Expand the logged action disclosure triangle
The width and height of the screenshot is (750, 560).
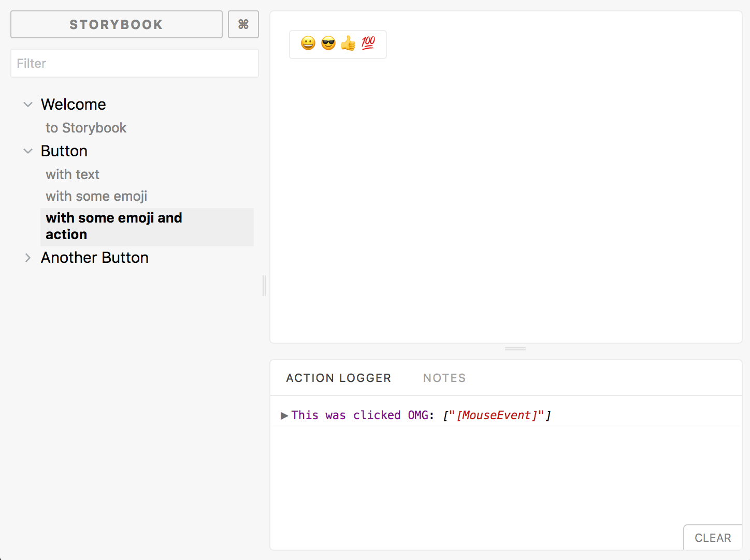[284, 416]
